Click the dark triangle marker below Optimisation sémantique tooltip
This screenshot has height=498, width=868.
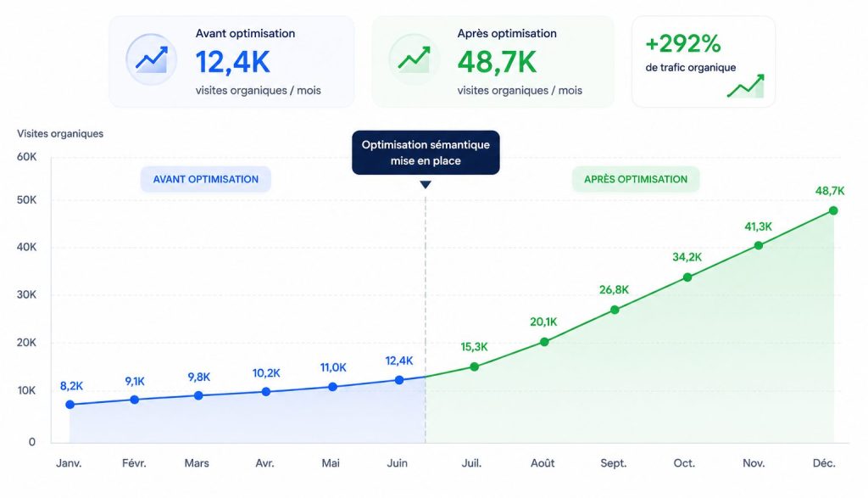pos(426,184)
